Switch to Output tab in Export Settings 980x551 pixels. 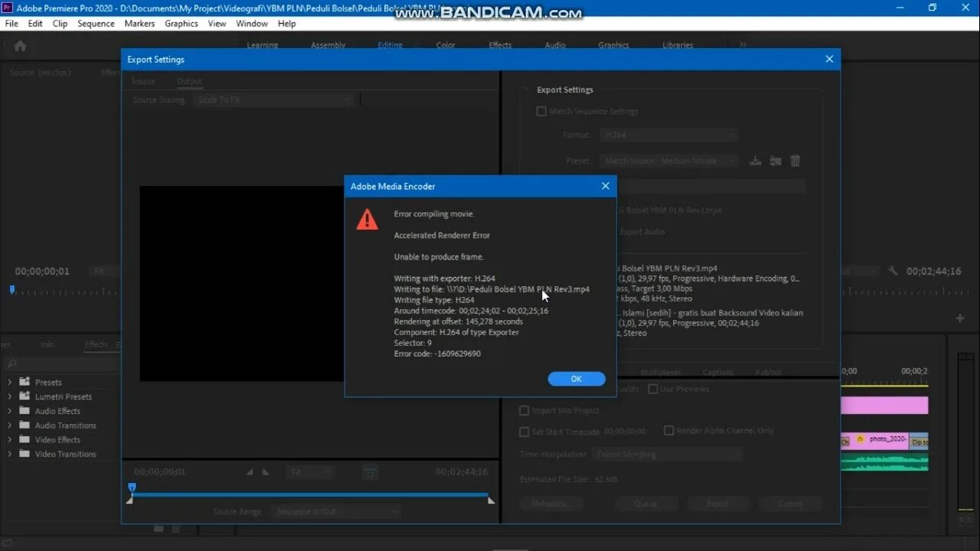point(189,81)
